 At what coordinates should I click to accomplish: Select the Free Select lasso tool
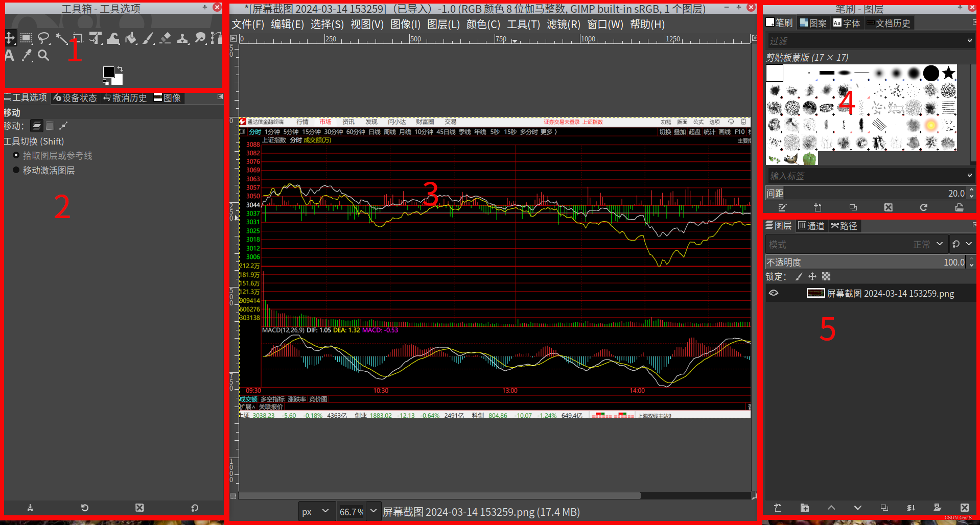[x=44, y=38]
